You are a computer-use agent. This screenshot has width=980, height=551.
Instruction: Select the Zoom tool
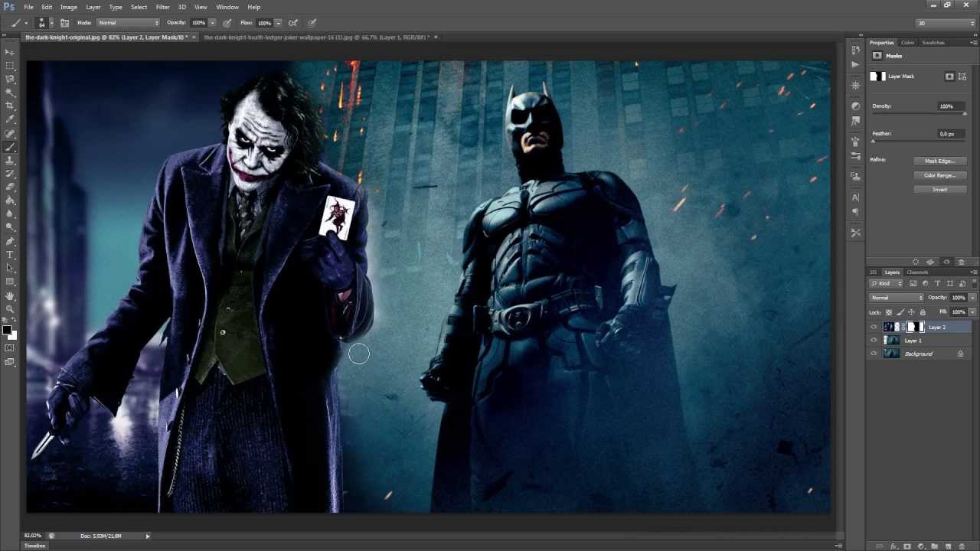(10, 308)
